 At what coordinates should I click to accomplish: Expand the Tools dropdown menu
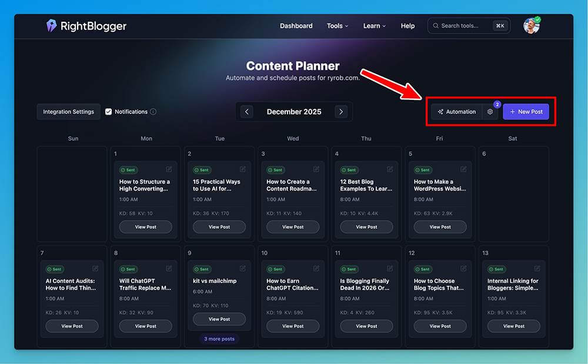pyautogui.click(x=338, y=26)
